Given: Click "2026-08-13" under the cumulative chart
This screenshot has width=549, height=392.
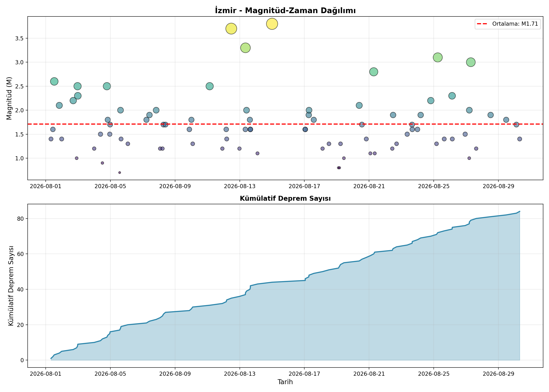Looking at the screenshot, I should pos(240,374).
